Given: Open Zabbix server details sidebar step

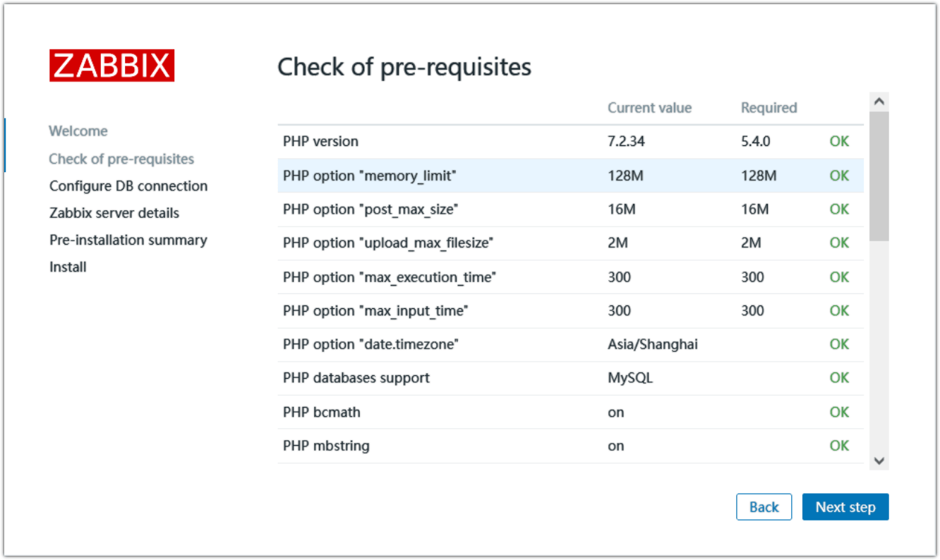Looking at the screenshot, I should pyautogui.click(x=114, y=213).
